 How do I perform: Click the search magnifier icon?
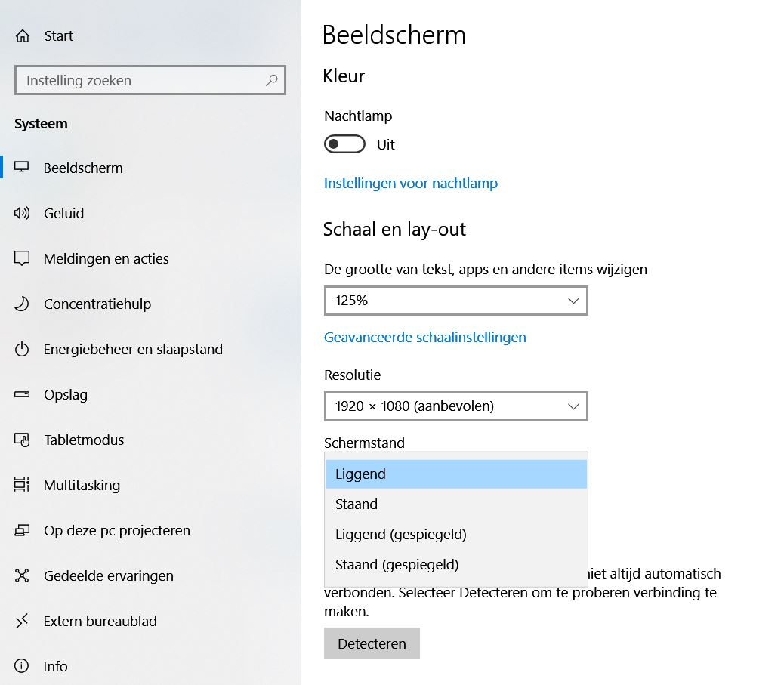272,80
